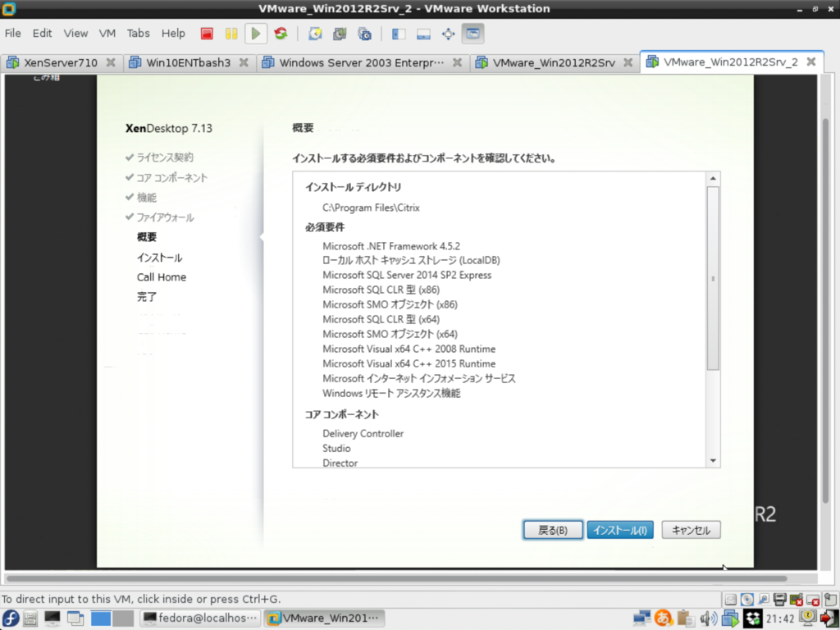Close the VMware_Win2012R2Srv_2 tab
840x630 pixels.
tap(811, 62)
